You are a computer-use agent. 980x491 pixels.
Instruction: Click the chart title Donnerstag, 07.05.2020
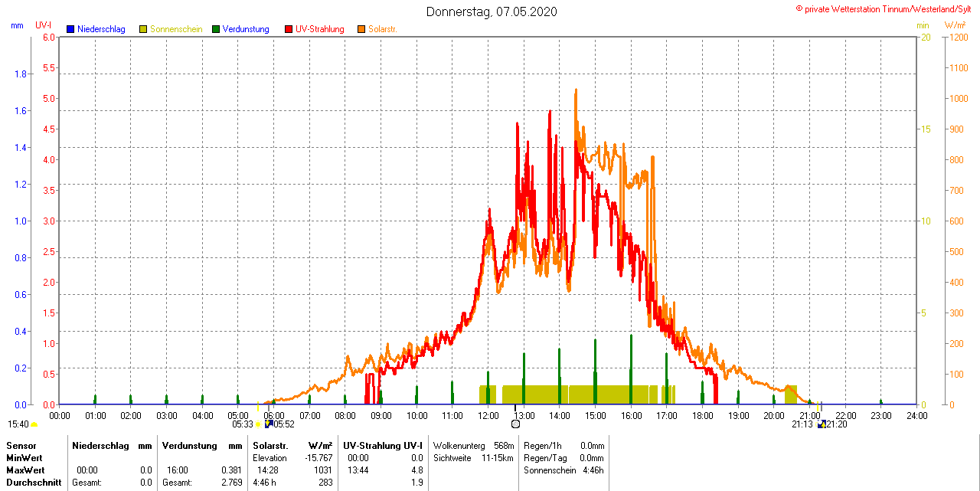tap(492, 11)
